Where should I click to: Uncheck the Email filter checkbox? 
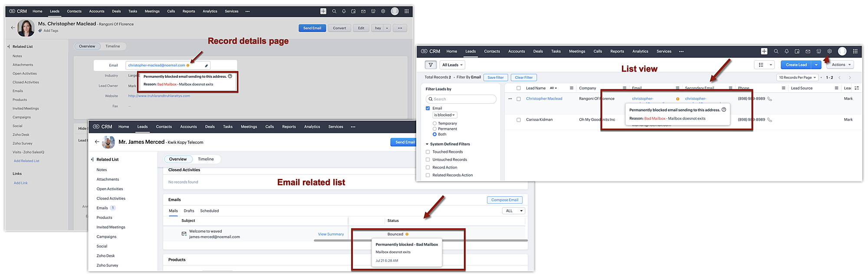[x=428, y=109]
